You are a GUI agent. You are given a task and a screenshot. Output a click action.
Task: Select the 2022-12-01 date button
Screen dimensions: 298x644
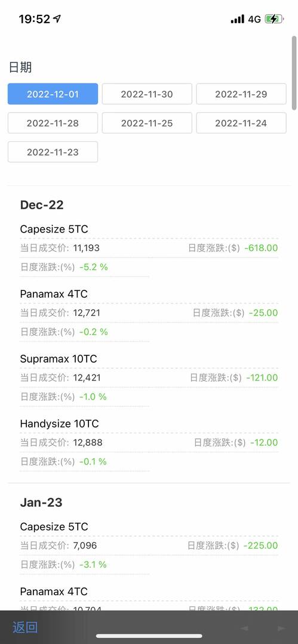(53, 94)
